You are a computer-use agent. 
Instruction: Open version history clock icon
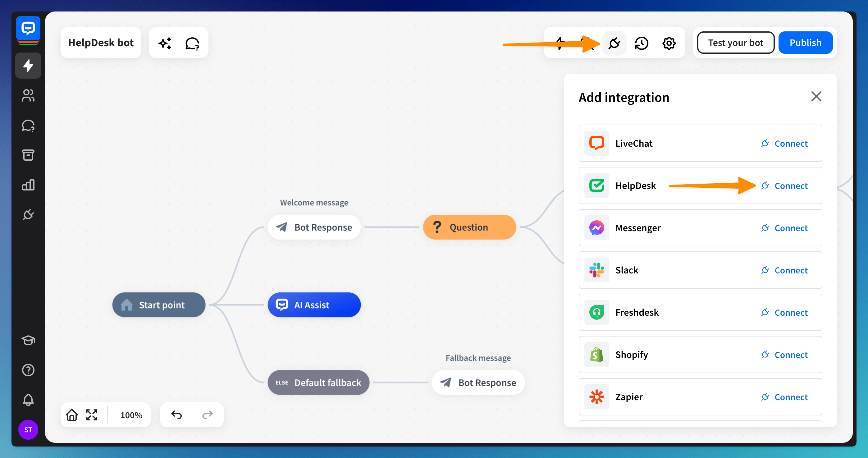[x=642, y=43]
